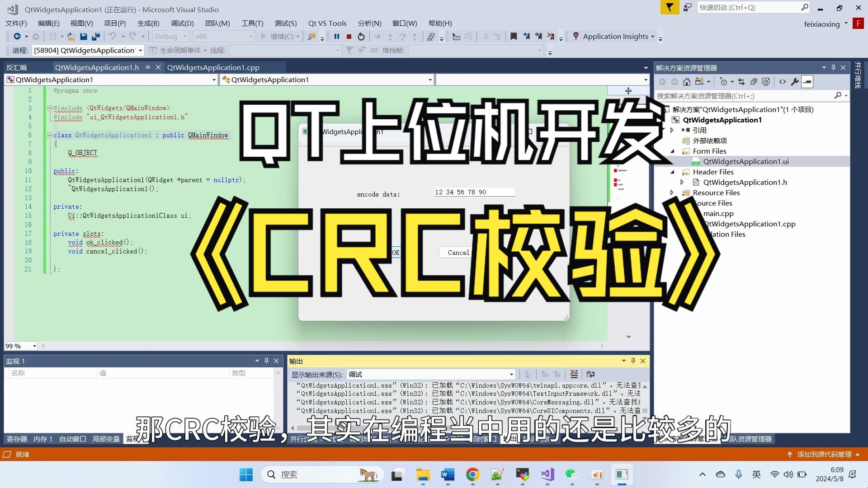Collapse the Form Files folder
The image size is (868, 488).
tap(672, 151)
